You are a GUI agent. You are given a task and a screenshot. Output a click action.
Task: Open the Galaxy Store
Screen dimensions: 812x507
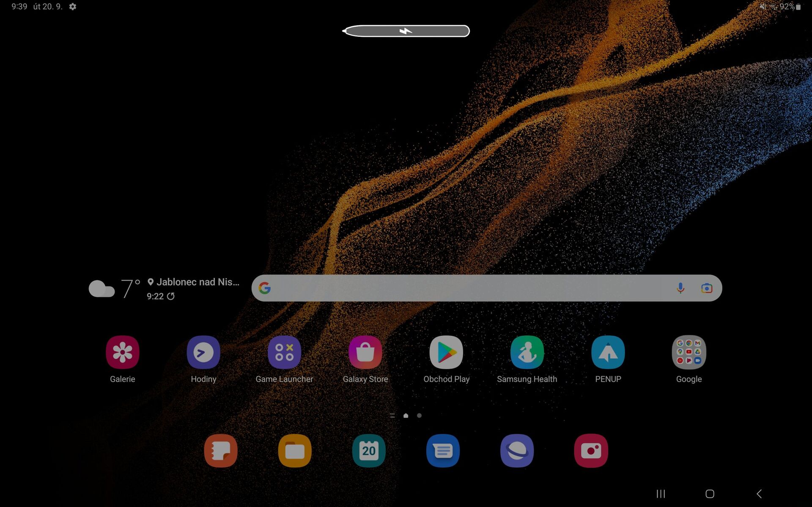tap(365, 352)
